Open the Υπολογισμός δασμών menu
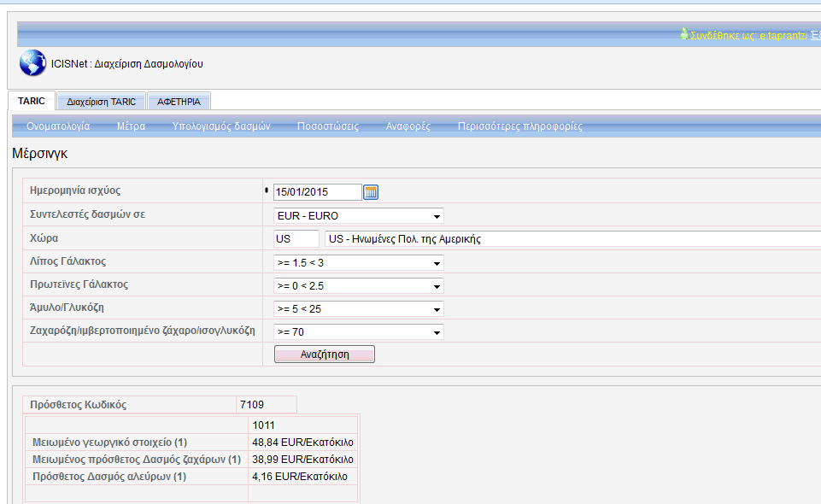This screenshot has width=821, height=504. coord(221,126)
